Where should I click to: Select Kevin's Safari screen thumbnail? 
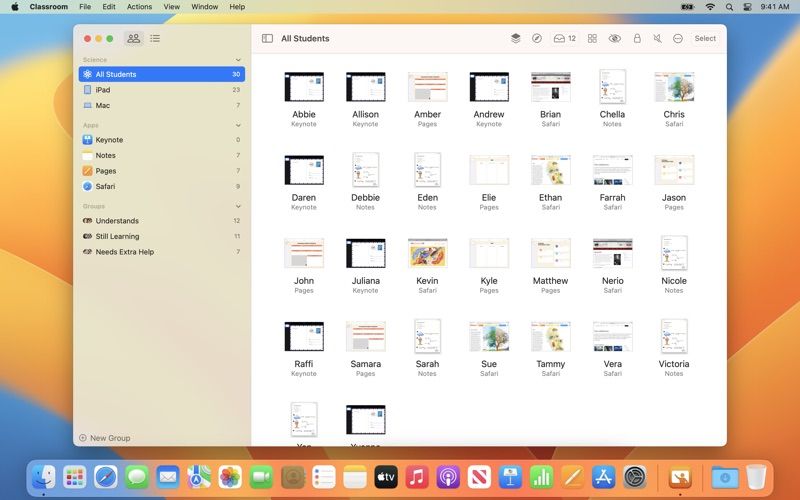[428, 253]
